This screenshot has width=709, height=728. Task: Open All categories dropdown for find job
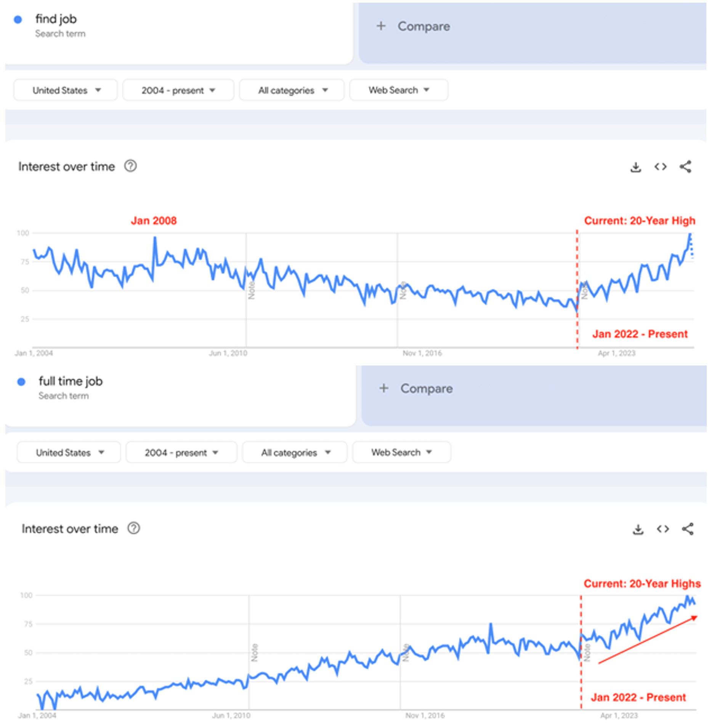point(292,90)
